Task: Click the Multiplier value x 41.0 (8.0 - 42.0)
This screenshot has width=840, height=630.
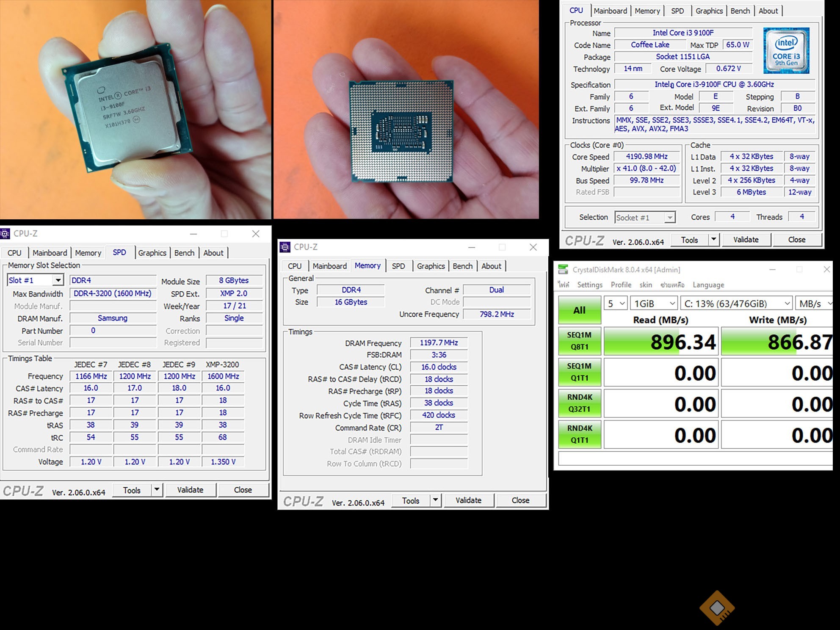Action: coord(647,169)
